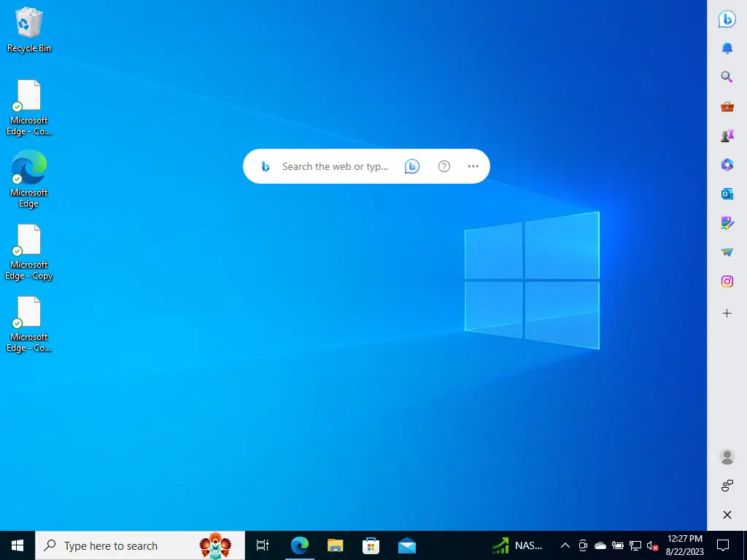Viewport: 747px width, 560px height.
Task: Open Image Creator in the sidebar
Action: point(727,223)
